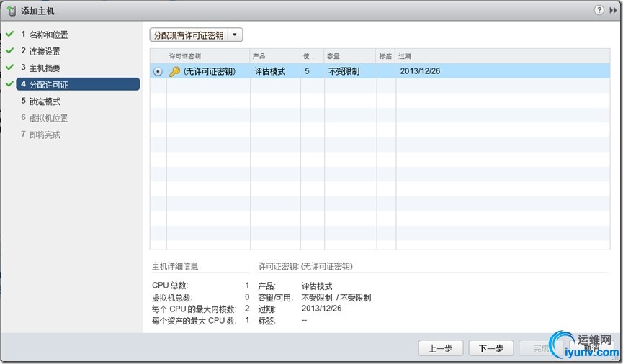This screenshot has width=623, height=364.
Task: Sort by the 许可证密钥 column header
Action: (208, 56)
